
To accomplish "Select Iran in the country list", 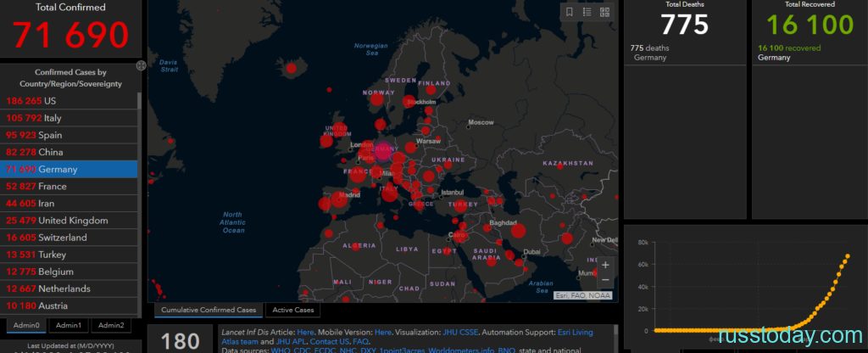I will click(69, 204).
